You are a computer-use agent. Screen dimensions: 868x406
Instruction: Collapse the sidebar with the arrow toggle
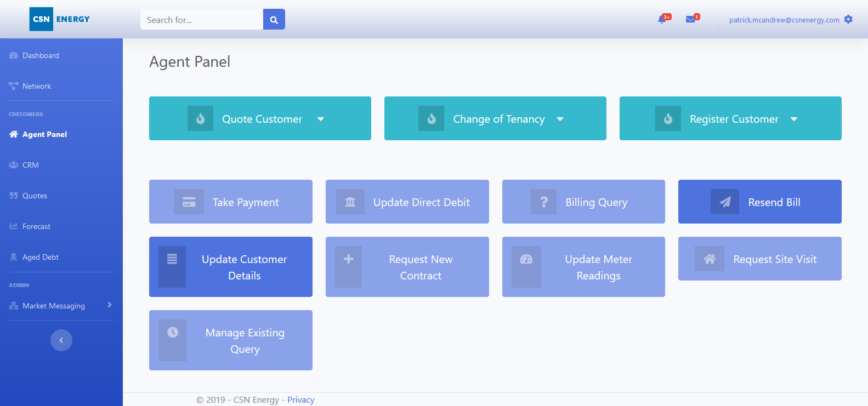(61, 340)
